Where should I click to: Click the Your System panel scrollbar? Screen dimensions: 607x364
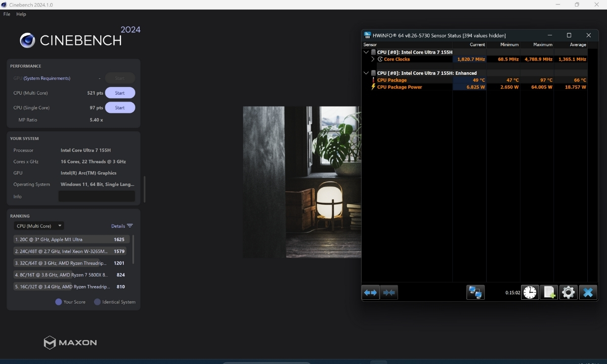coord(145,189)
